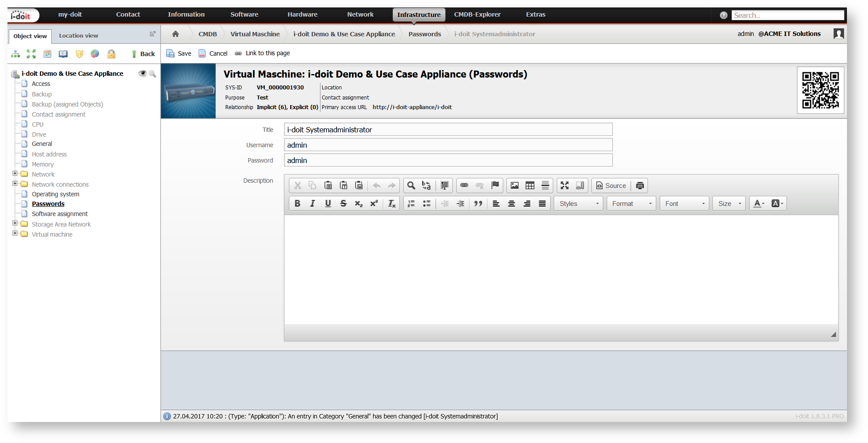Toggle underline formatting
This screenshot has height=443, width=868.
pos(328,204)
